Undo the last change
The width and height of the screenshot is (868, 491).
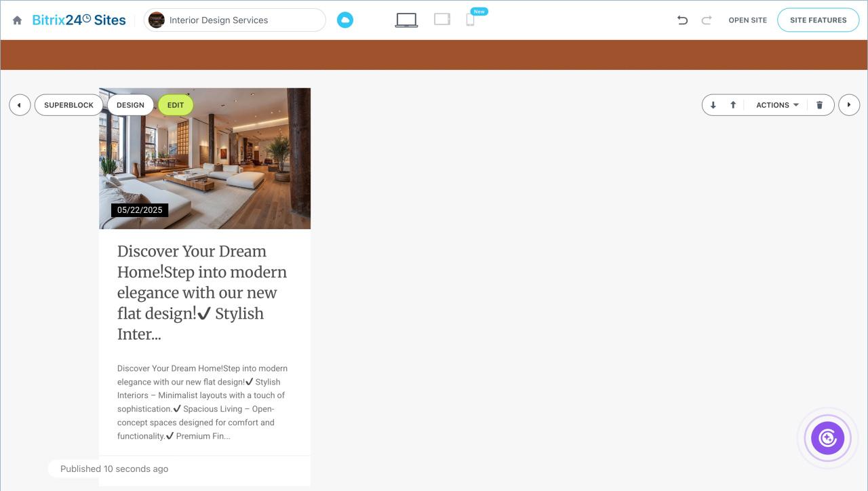[x=682, y=20]
